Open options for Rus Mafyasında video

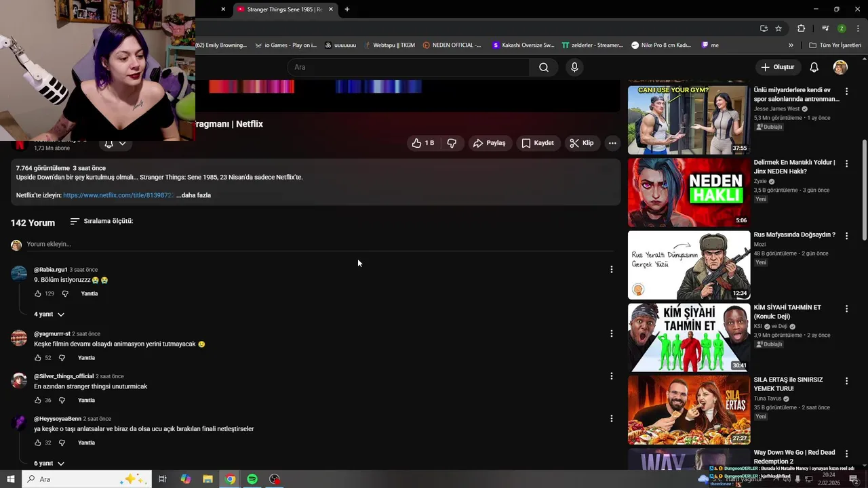[x=846, y=236]
